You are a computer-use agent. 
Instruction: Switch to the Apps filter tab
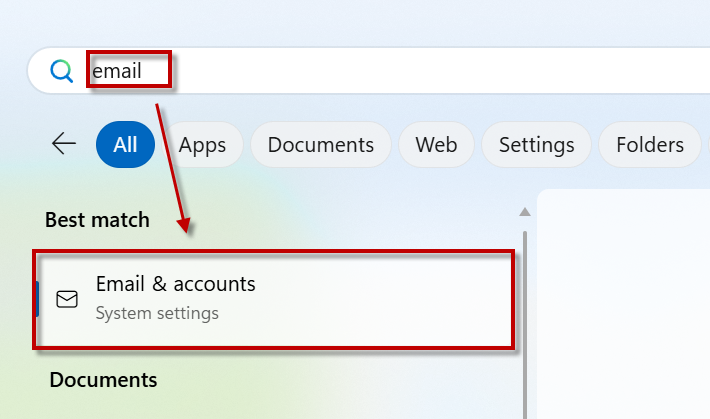(x=202, y=145)
